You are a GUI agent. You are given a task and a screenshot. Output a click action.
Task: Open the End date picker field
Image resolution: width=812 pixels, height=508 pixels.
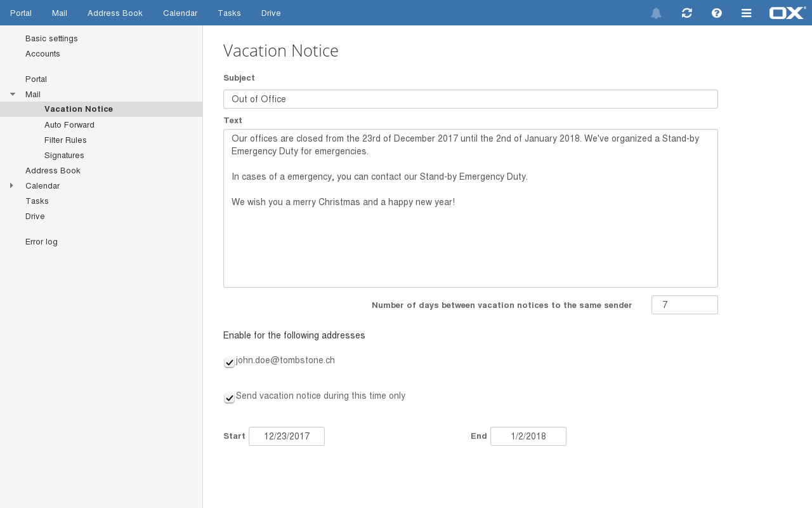tap(528, 436)
